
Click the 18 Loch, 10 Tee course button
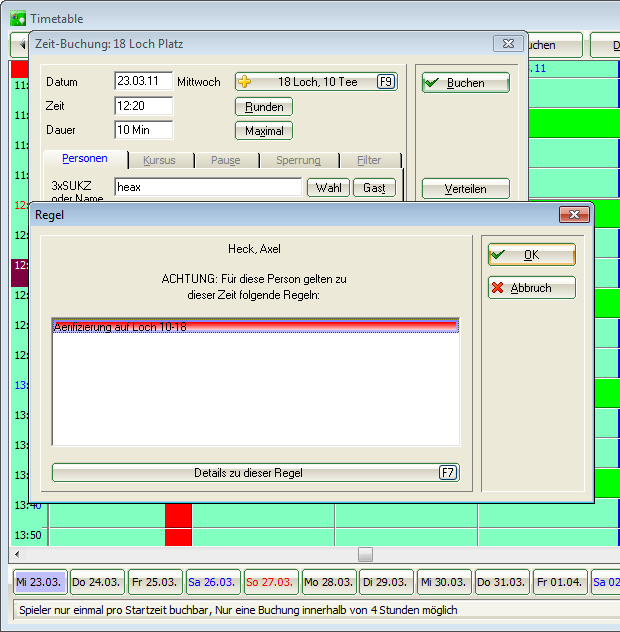pos(316,82)
